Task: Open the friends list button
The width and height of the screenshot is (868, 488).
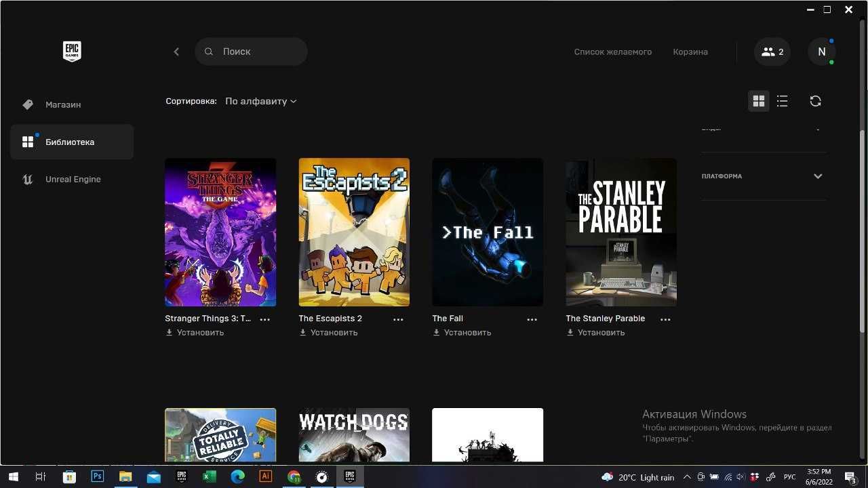Action: 772,52
